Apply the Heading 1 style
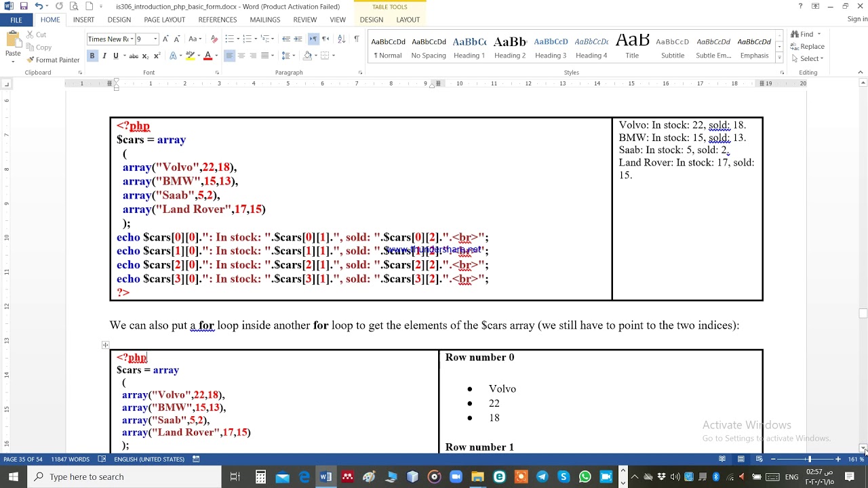The height and width of the screenshot is (488, 868). coord(469,47)
